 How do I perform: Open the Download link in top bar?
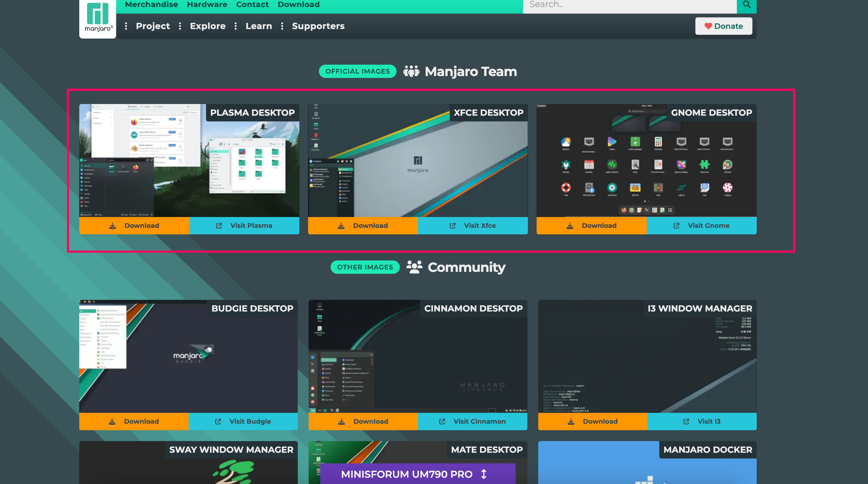click(299, 4)
